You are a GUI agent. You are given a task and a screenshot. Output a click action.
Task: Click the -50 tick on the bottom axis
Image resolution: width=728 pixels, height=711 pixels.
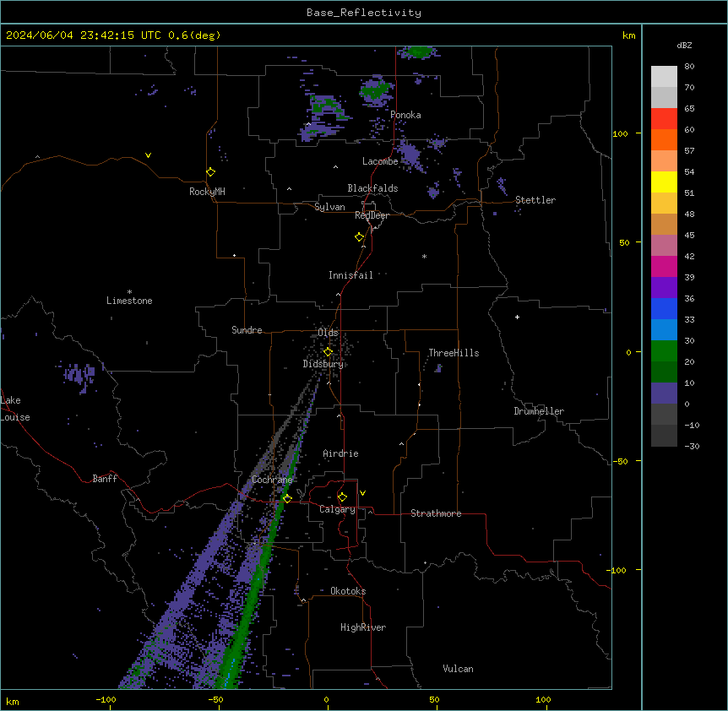coord(215,699)
